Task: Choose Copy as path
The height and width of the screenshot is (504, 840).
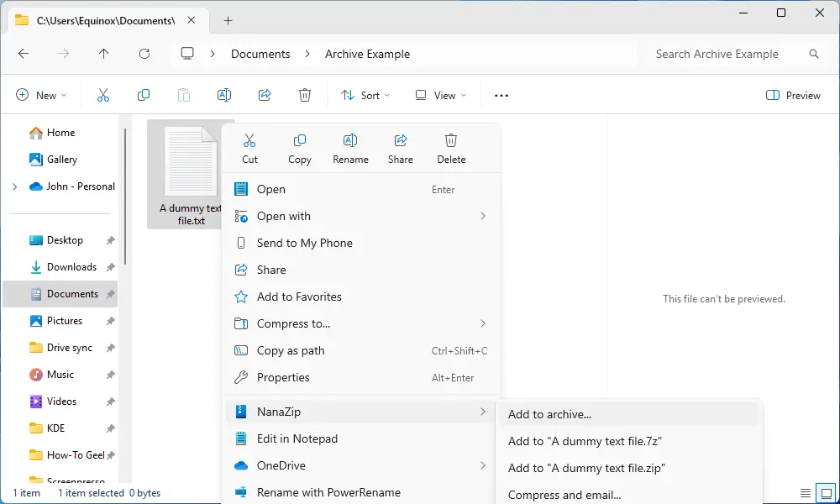Action: (x=361, y=350)
